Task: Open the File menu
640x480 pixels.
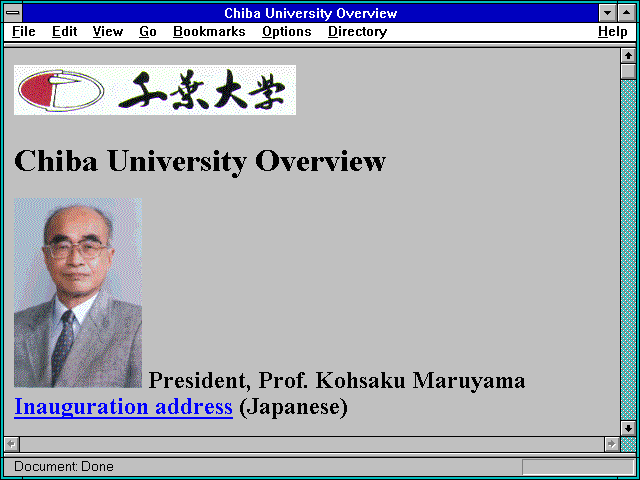Action: click(x=24, y=31)
